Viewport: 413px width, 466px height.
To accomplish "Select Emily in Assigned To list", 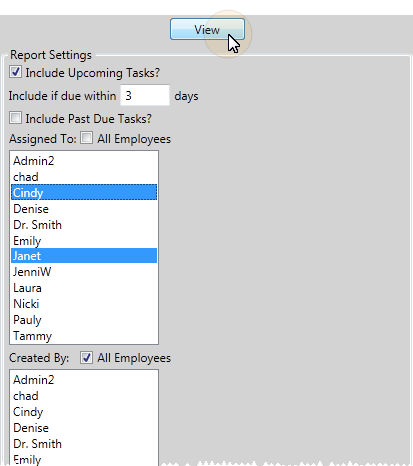I will [x=84, y=240].
